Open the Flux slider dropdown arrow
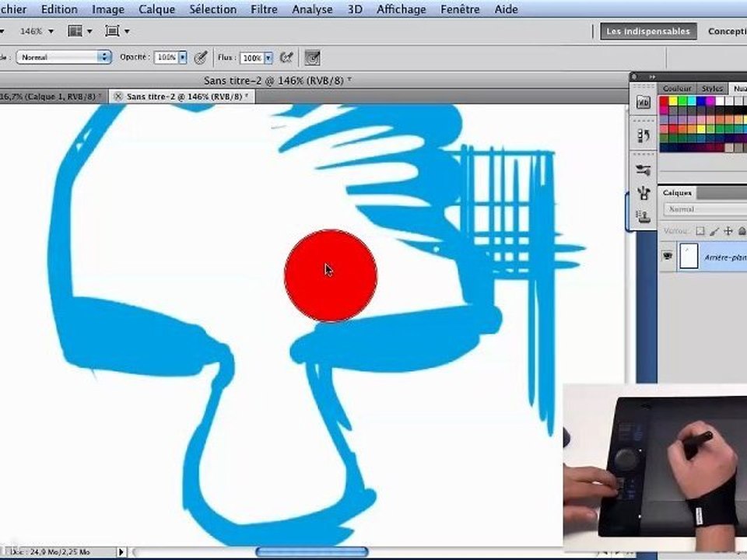The image size is (747, 560). coord(268,58)
